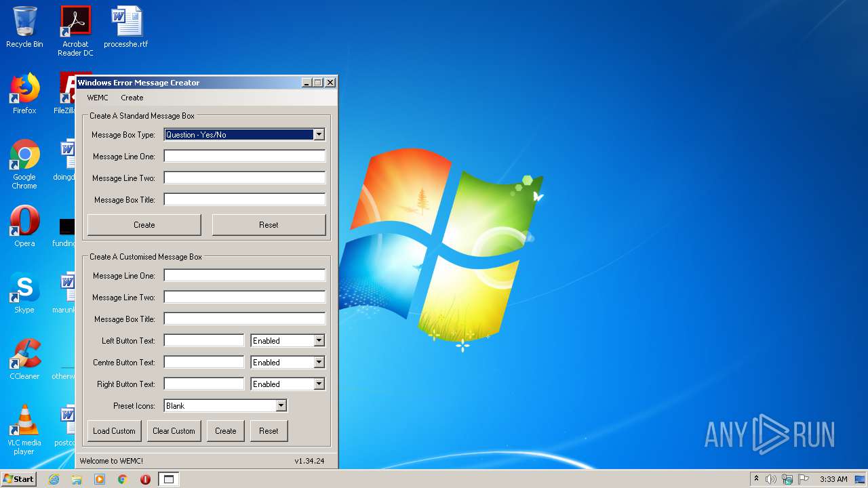Screen dimensions: 868x488
Task: Click the system clock showing 3:33 AM
Action: pyautogui.click(x=833, y=479)
